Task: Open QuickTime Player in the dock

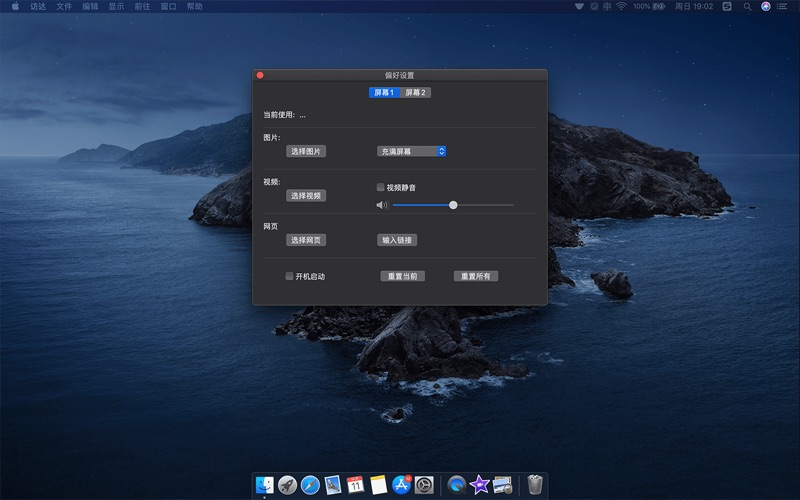Action: 457,485
